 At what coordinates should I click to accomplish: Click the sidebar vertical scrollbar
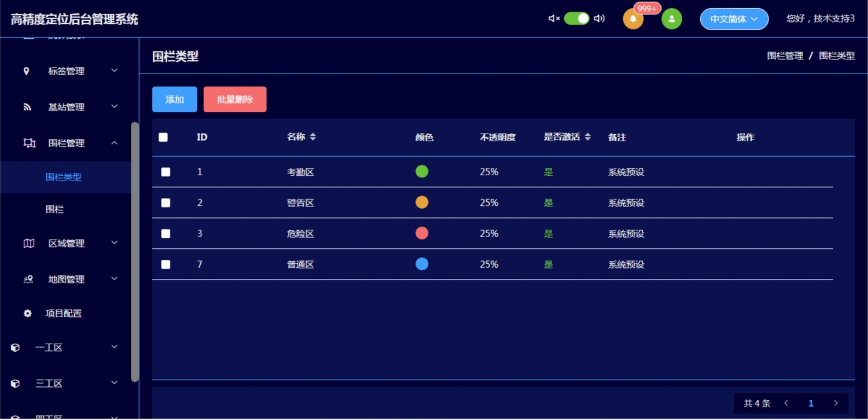click(135, 252)
